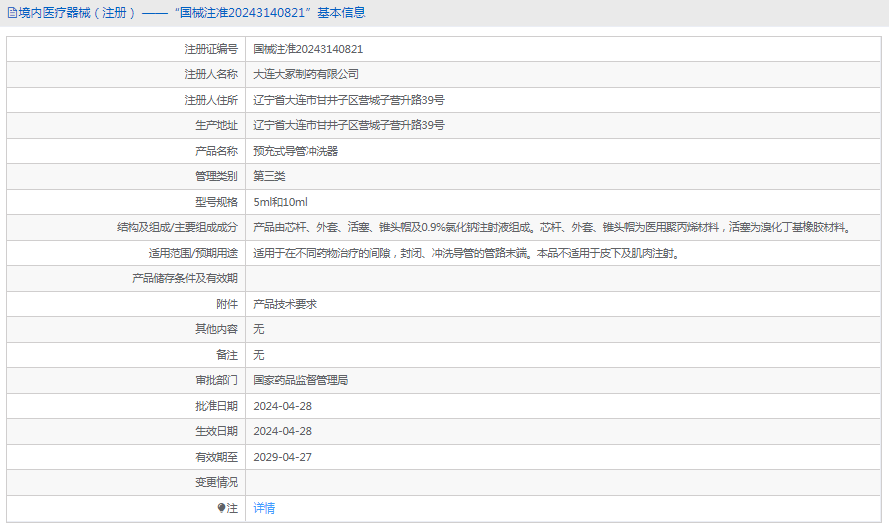Click the 适用范围/预期用途 label
Screen dimensions: 889x529
point(193,253)
